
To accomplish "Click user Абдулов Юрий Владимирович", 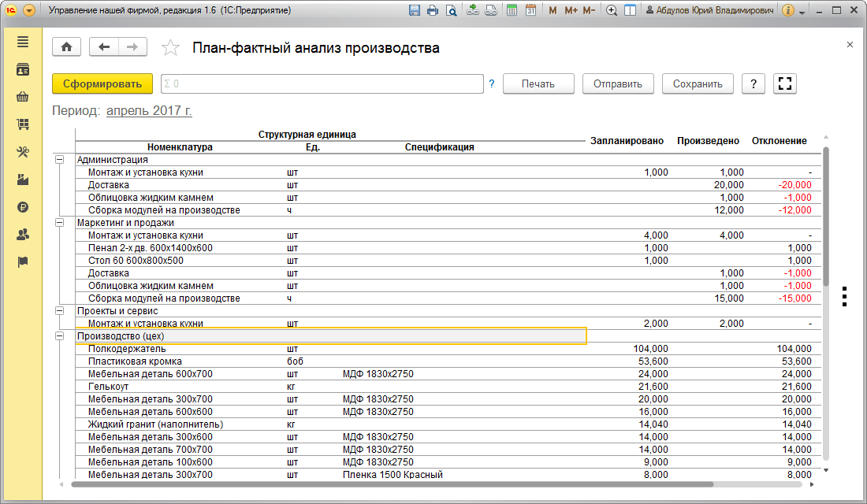I will click(x=709, y=10).
